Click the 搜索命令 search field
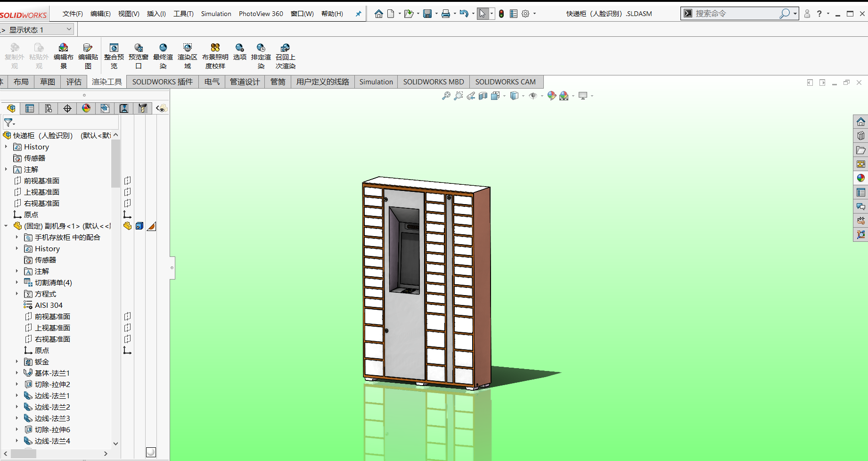This screenshot has height=461, width=868. 735,14
